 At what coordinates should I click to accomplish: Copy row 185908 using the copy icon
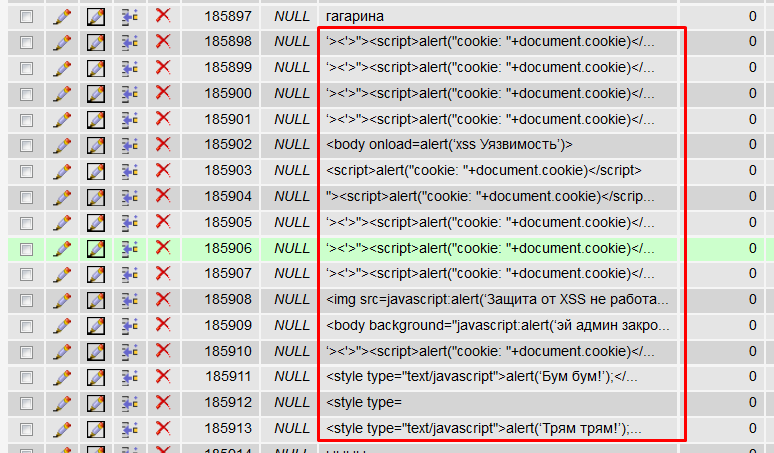pos(129,300)
